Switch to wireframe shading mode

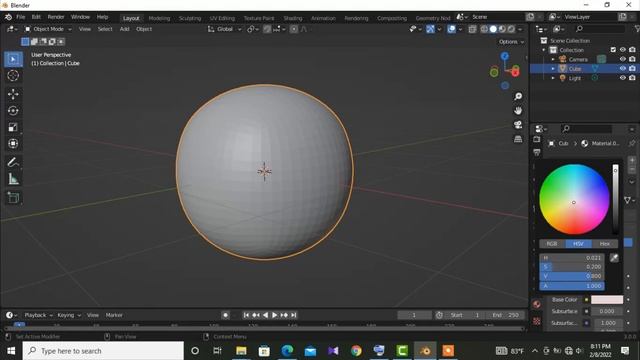(484, 29)
